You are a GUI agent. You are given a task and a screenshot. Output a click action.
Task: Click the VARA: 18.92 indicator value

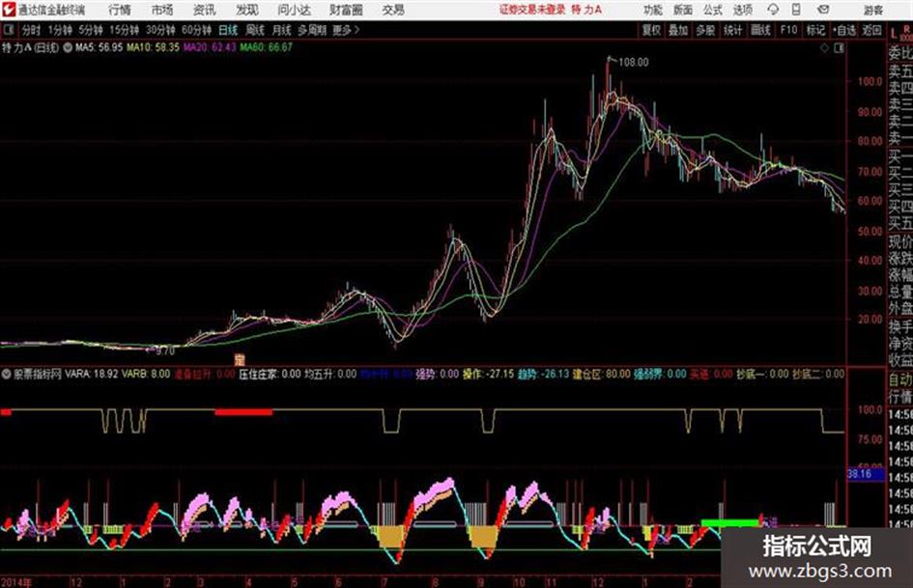[92, 374]
